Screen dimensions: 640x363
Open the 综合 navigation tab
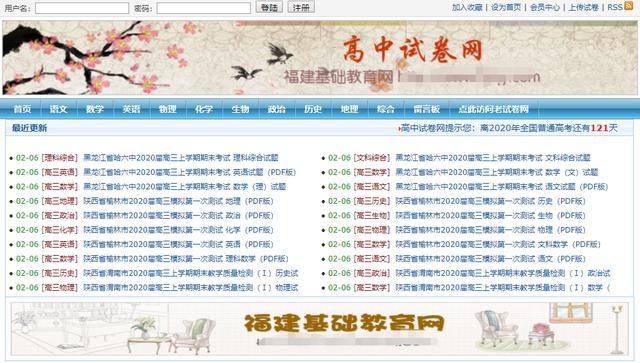click(x=385, y=109)
